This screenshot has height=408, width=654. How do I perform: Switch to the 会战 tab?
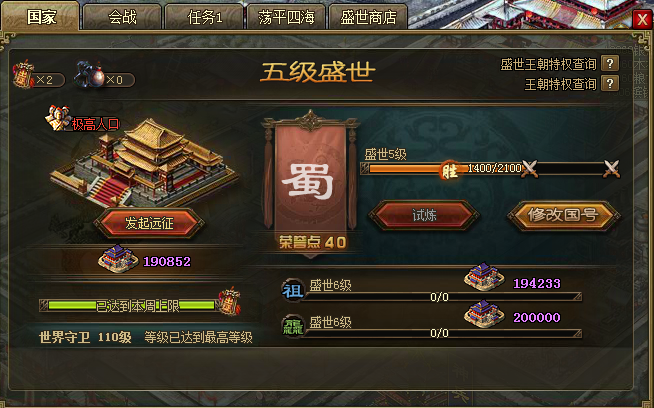[122, 17]
